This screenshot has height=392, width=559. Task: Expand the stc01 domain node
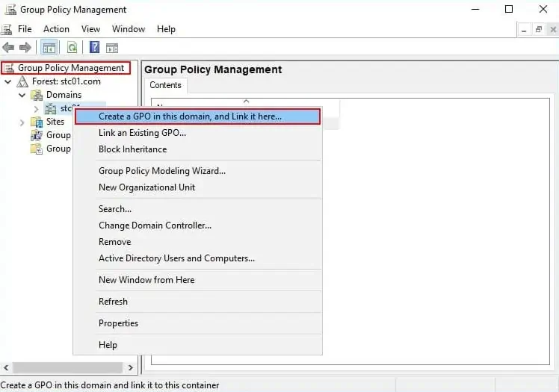36,109
